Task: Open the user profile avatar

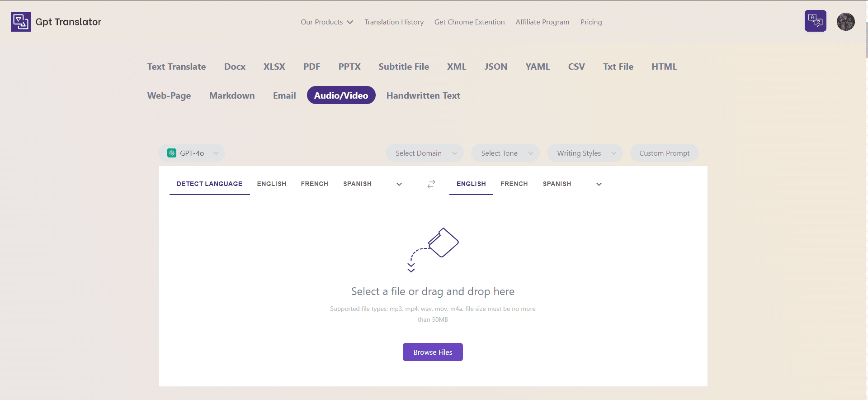Action: [x=845, y=22]
